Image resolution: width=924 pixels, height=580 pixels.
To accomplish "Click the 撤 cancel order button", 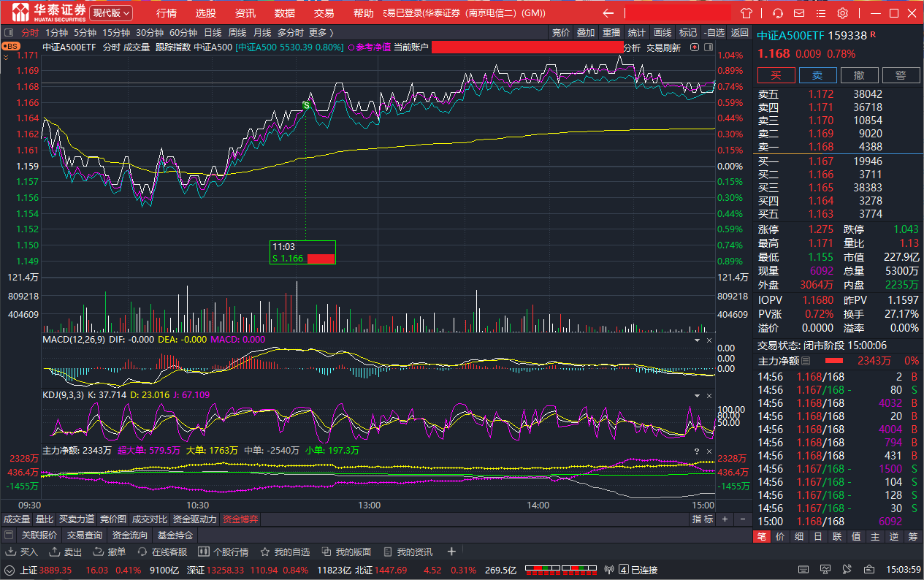I will pyautogui.click(x=859, y=75).
